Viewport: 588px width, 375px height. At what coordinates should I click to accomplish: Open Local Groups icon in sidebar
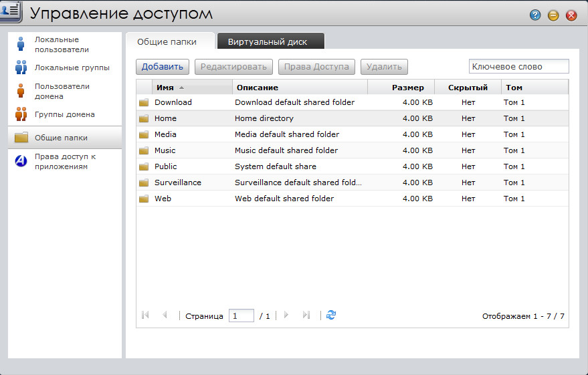click(21, 68)
